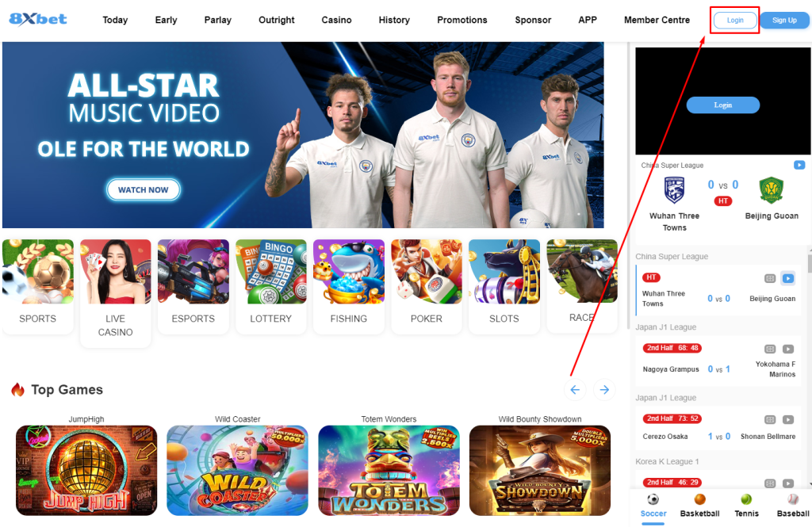
Task: Open the Slots category tile
Action: point(504,286)
